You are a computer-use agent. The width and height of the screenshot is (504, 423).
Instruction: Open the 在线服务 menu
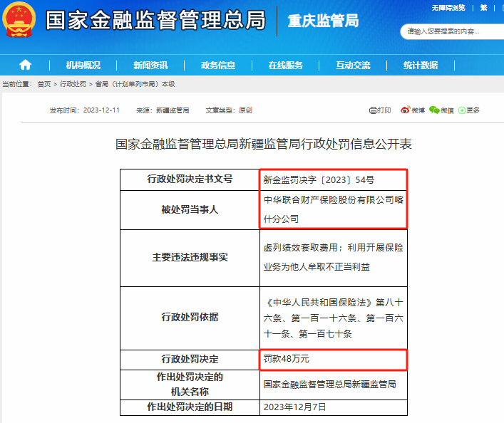point(285,66)
